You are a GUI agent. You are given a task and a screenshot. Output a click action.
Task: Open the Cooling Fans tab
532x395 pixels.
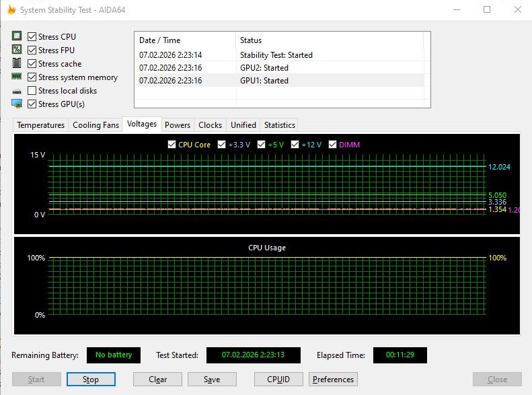pyautogui.click(x=96, y=125)
